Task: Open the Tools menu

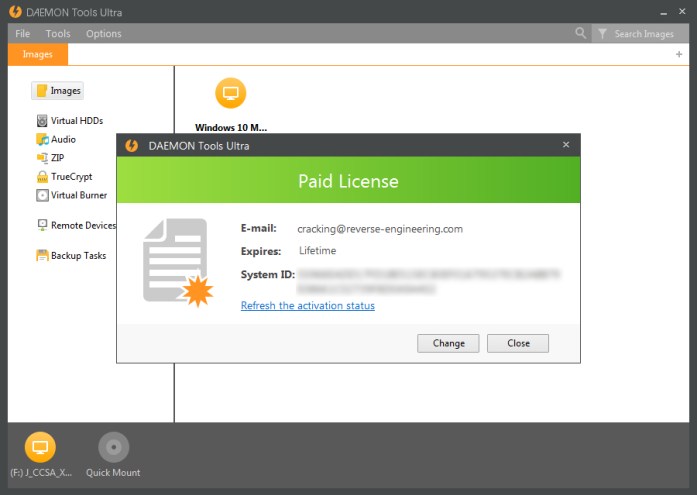Action: coord(58,34)
